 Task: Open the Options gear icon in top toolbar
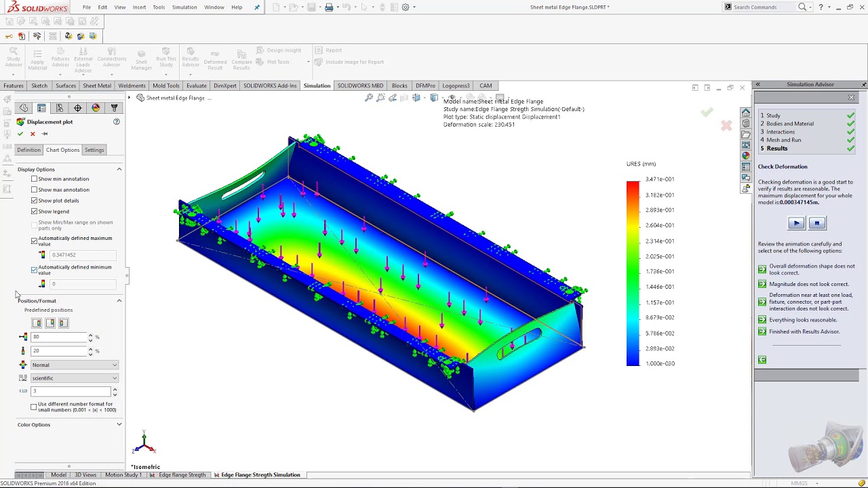(406, 7)
